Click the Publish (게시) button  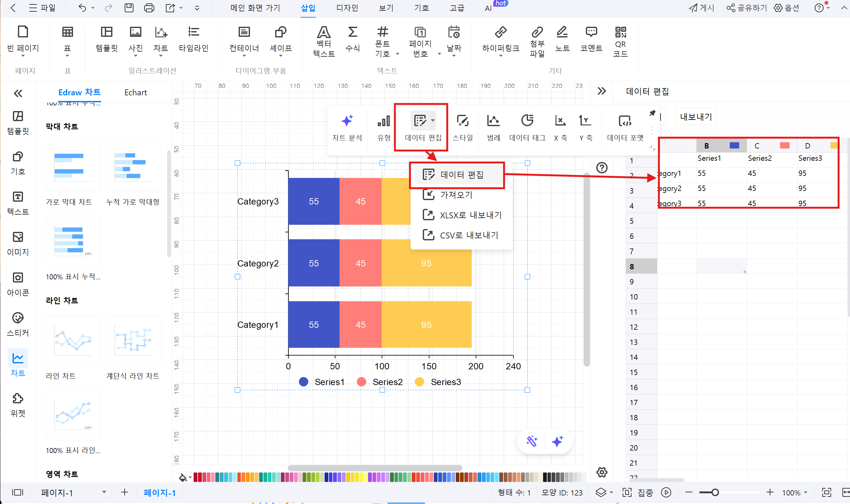click(701, 8)
